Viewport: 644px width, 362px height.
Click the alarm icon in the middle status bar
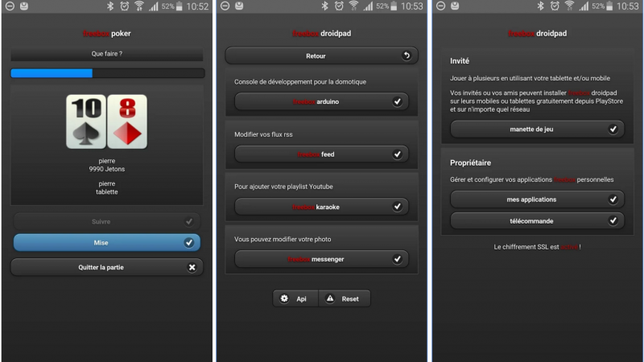339,6
